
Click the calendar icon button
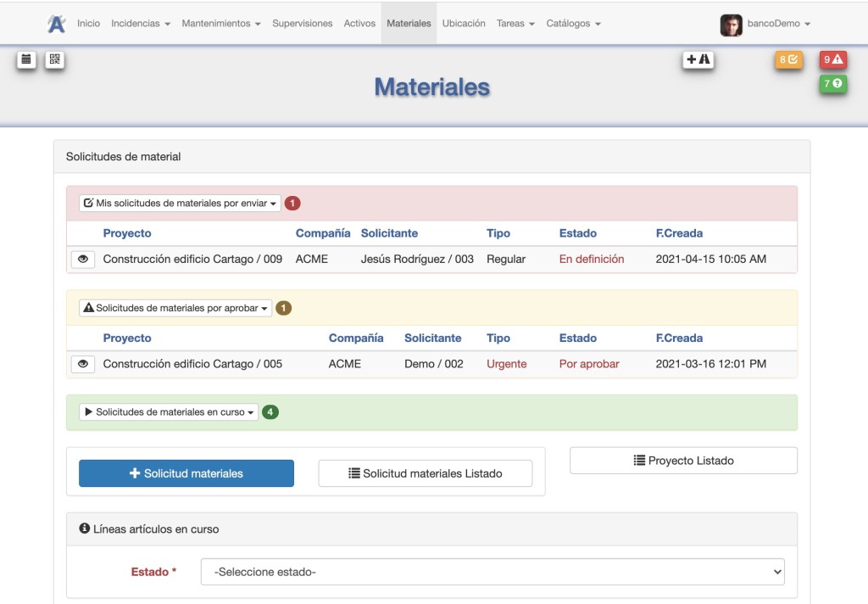tap(26, 59)
